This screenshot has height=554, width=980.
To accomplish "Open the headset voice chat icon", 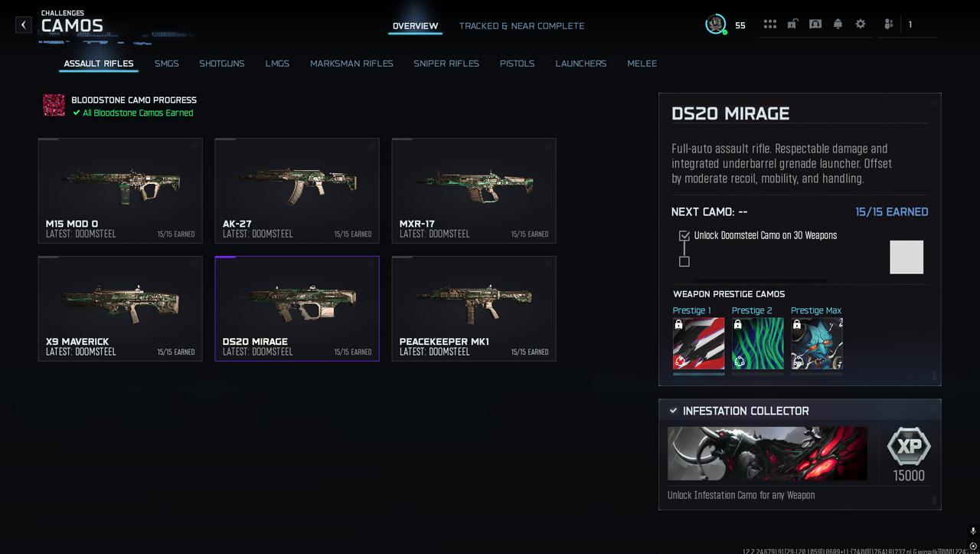I will (x=815, y=25).
